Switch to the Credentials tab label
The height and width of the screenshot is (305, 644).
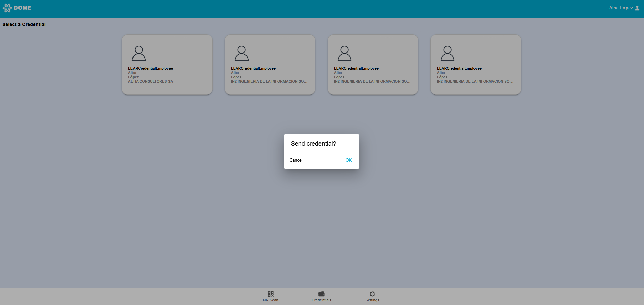coord(321,300)
